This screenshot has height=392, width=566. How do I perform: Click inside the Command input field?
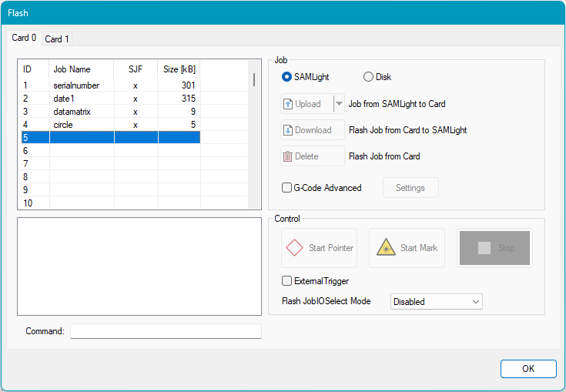[166, 331]
